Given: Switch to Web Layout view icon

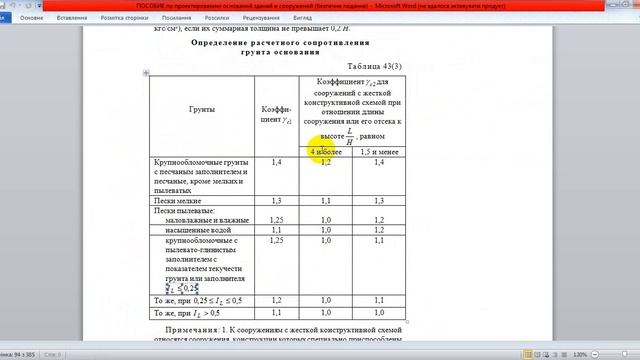Looking at the screenshot, I should [x=546, y=355].
